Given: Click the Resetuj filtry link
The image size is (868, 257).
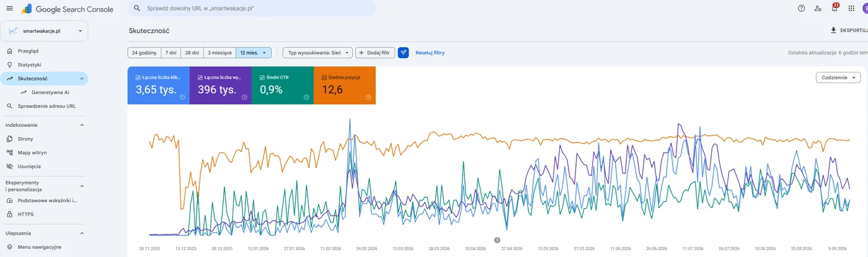Looking at the screenshot, I should click(x=430, y=53).
